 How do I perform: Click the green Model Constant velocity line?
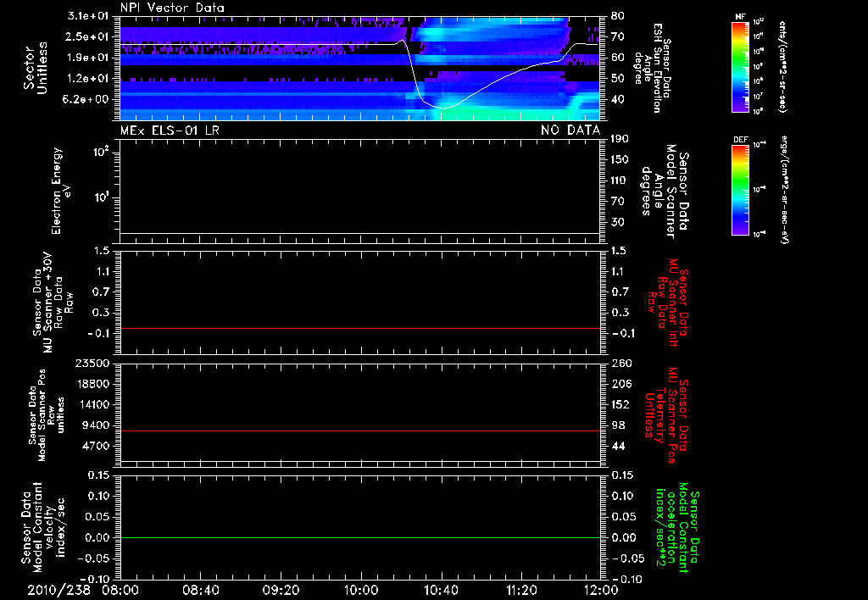point(360,537)
